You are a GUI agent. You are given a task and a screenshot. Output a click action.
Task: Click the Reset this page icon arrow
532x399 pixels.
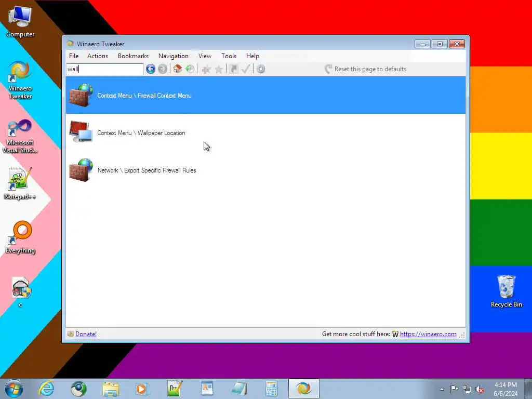click(x=328, y=69)
